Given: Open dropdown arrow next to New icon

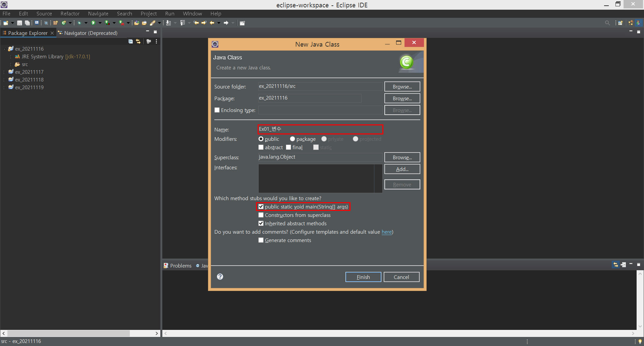Looking at the screenshot, I should pyautogui.click(x=12, y=23).
